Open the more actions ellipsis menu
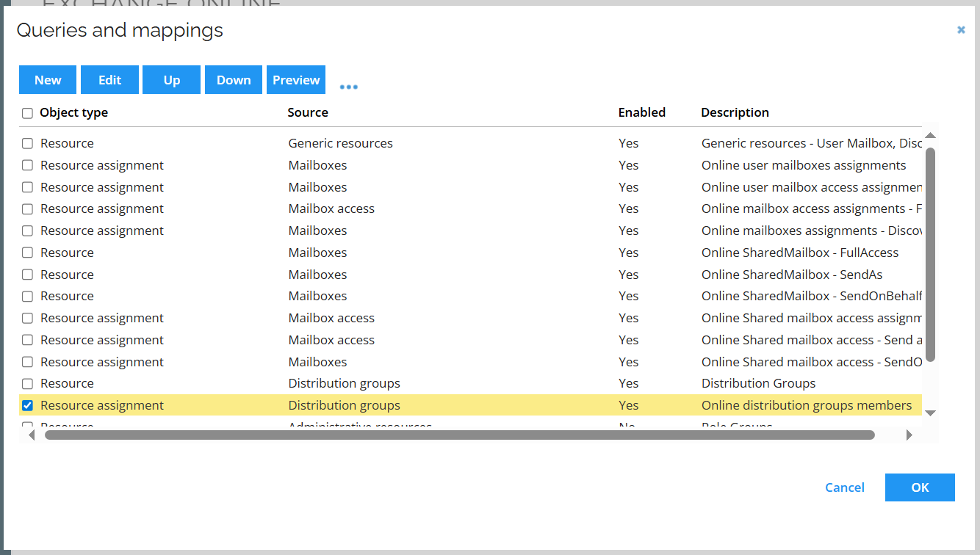 pos(349,87)
